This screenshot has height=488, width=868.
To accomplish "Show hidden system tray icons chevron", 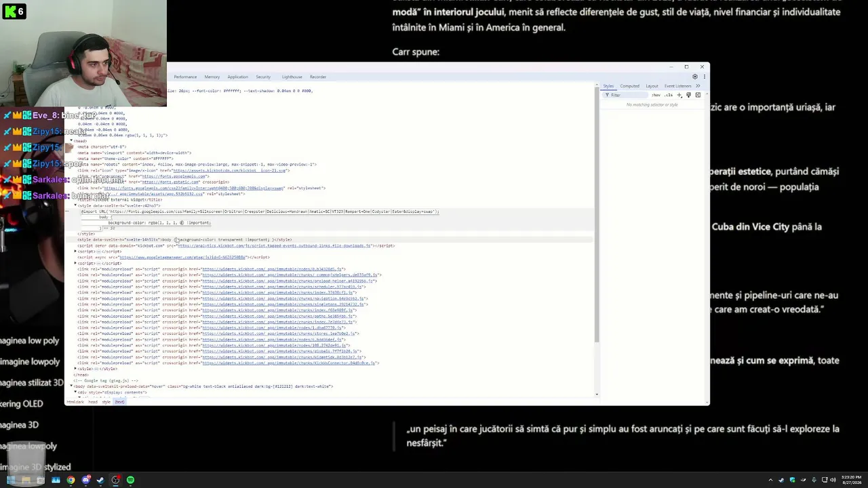I will (770, 480).
